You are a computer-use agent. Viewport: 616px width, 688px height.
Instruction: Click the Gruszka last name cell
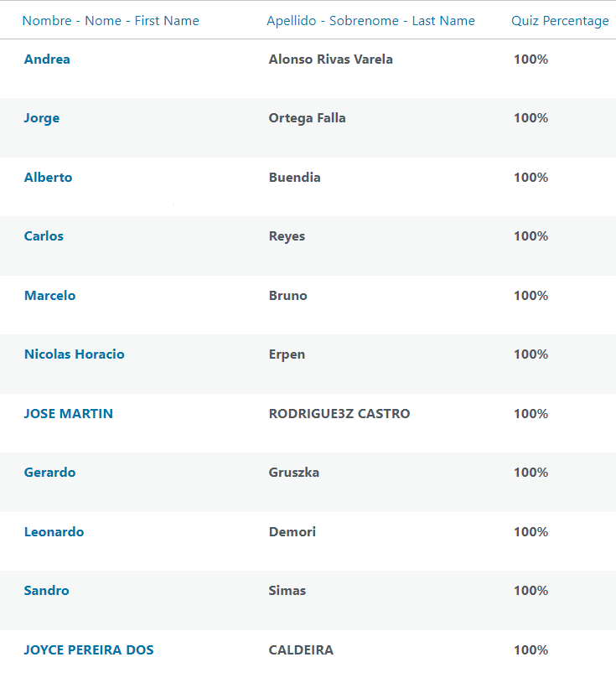click(x=293, y=473)
